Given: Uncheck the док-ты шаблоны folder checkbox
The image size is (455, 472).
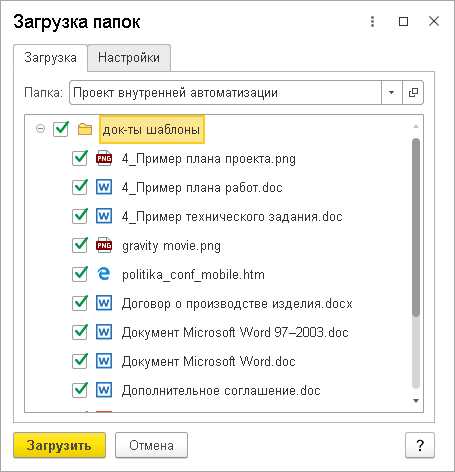Looking at the screenshot, I should 61,129.
